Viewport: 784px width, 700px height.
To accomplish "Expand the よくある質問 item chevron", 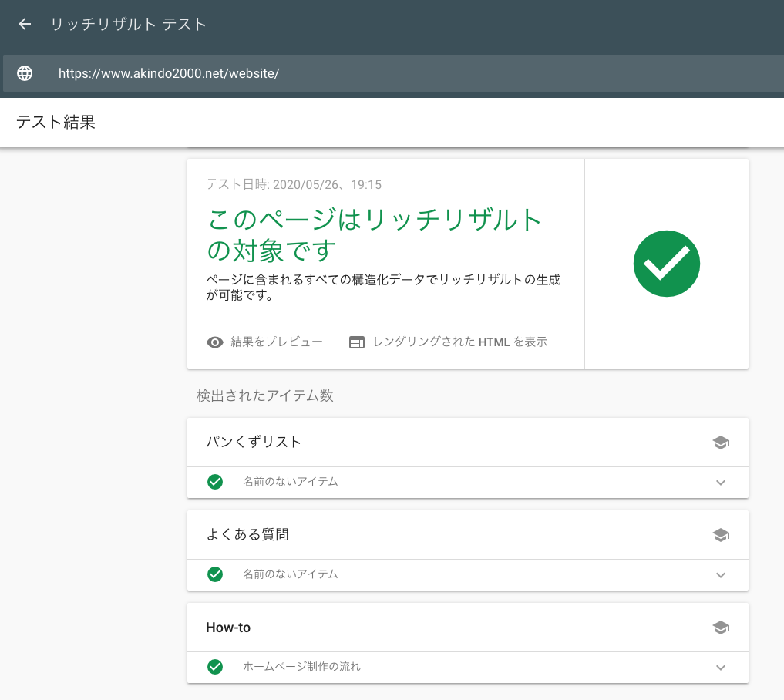I will [x=721, y=575].
